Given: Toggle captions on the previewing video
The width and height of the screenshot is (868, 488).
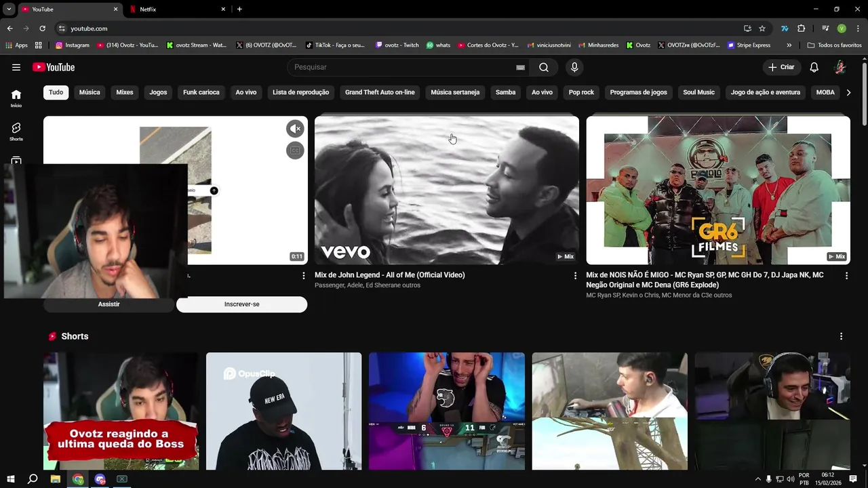Looking at the screenshot, I should (295, 150).
